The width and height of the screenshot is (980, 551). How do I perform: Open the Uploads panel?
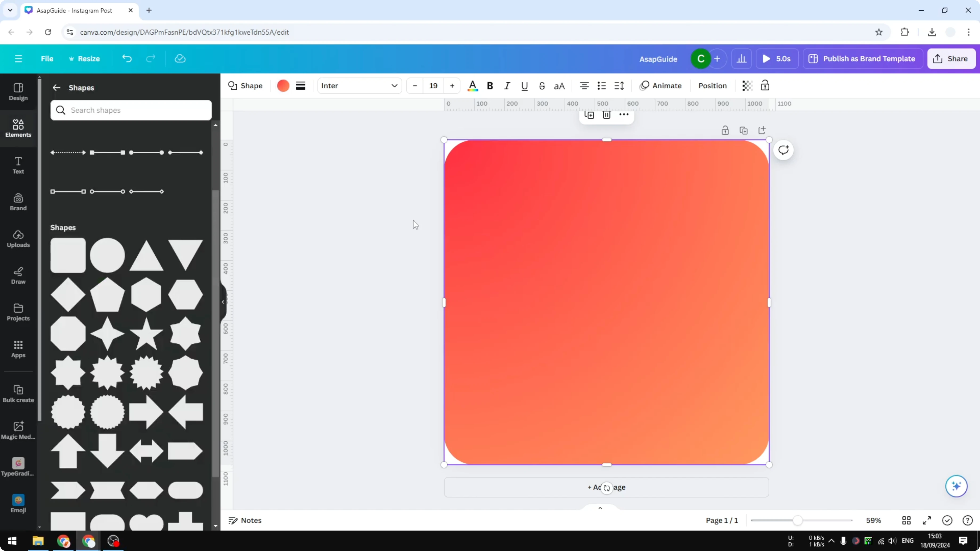pyautogui.click(x=18, y=239)
